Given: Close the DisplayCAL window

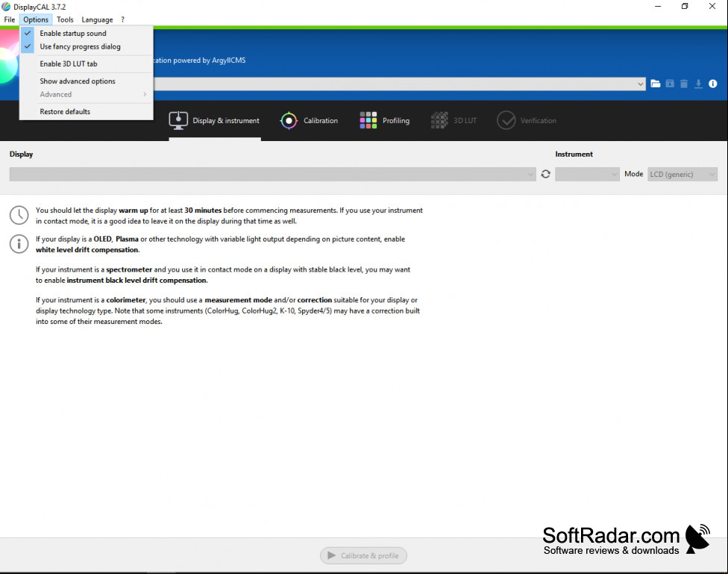Looking at the screenshot, I should (x=712, y=7).
